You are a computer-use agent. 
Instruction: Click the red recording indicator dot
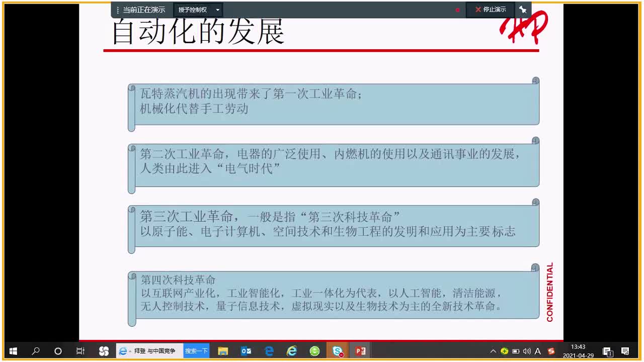[x=457, y=9]
